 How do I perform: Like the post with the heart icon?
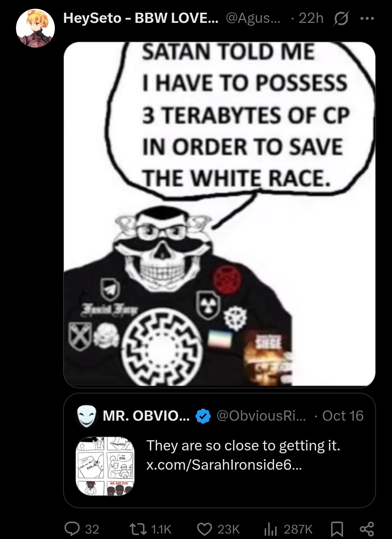(x=204, y=529)
